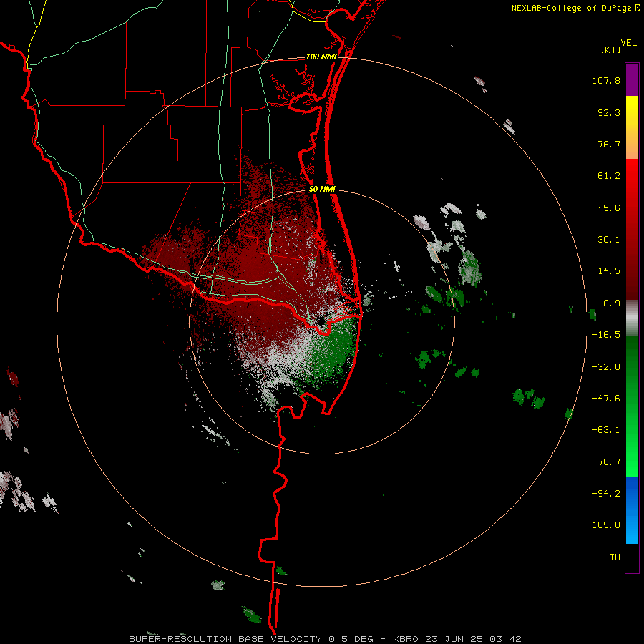The width and height of the screenshot is (644, 644).
Task: Click the 100 NMI range ring label
Action: point(321,57)
